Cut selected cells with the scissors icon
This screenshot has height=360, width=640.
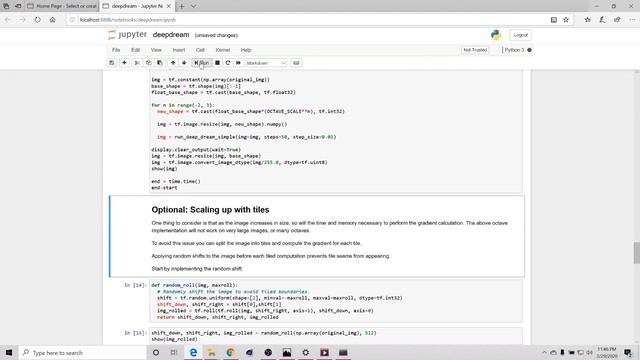click(x=137, y=63)
